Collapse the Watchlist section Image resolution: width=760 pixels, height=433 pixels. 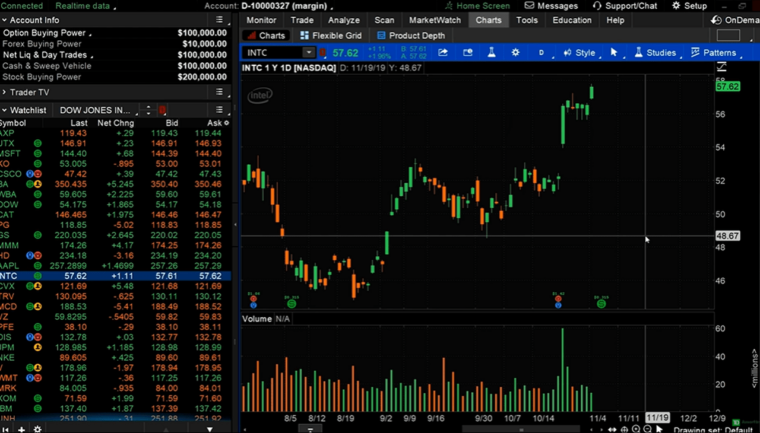pyautogui.click(x=5, y=110)
